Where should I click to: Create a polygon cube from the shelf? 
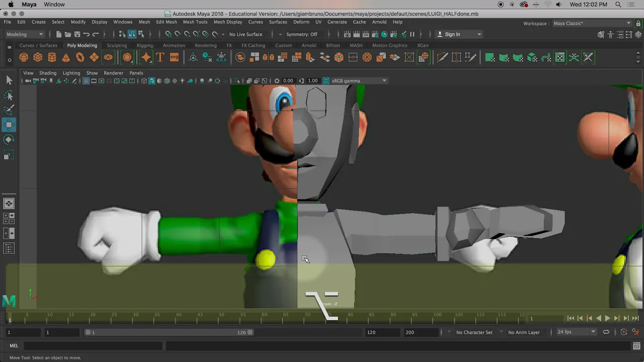coord(38,57)
